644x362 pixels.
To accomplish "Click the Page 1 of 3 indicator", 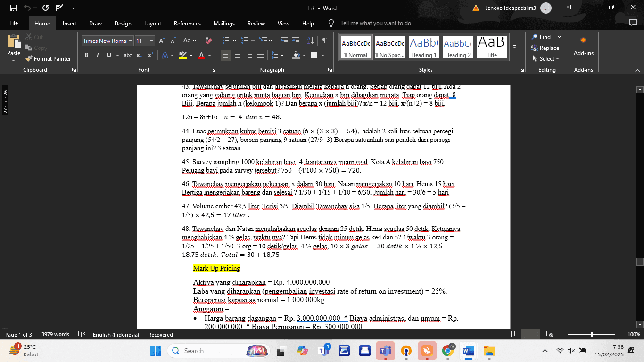I will point(18,334).
